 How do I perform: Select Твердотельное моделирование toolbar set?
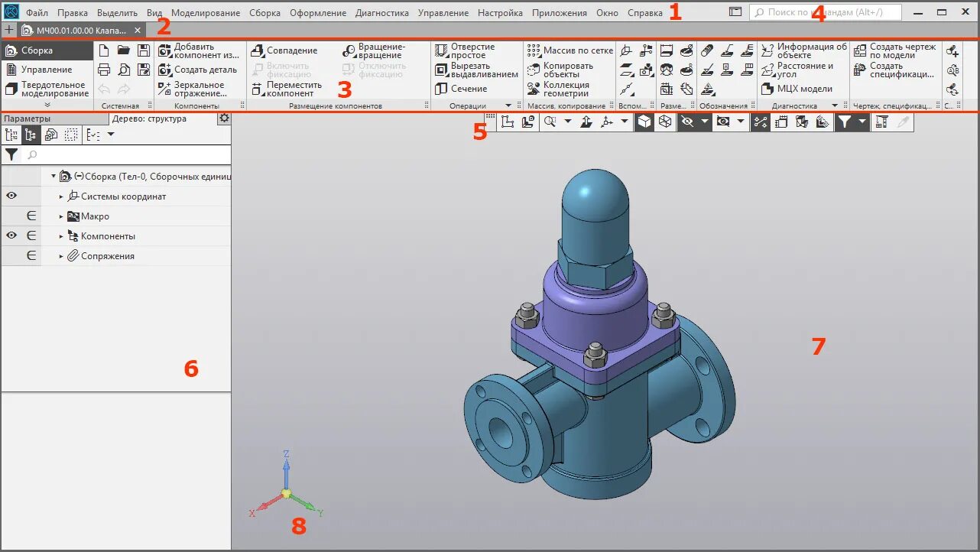click(x=47, y=89)
